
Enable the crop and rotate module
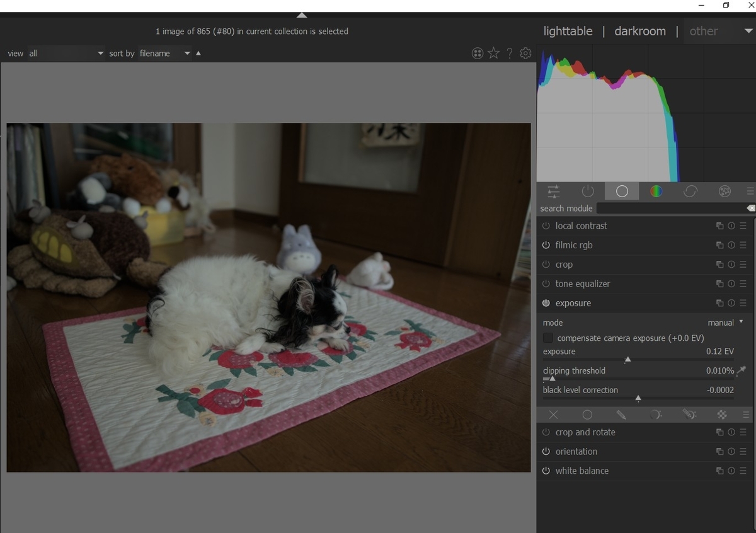(x=546, y=432)
